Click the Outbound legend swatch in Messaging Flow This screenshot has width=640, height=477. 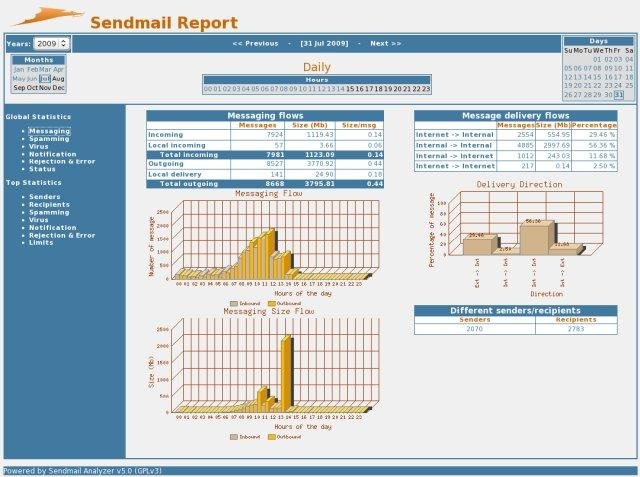pyautogui.click(x=271, y=302)
